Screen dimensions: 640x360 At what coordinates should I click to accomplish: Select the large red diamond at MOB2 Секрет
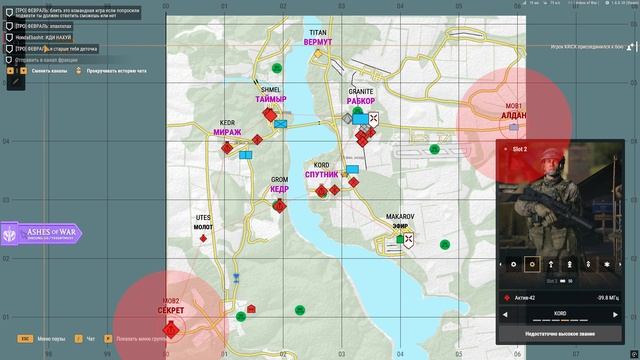tap(171, 329)
